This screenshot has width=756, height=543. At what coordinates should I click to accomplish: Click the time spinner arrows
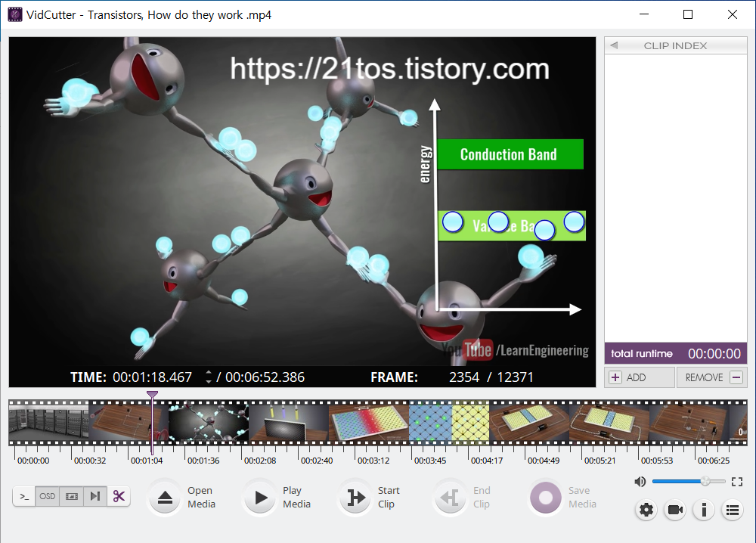[209, 377]
